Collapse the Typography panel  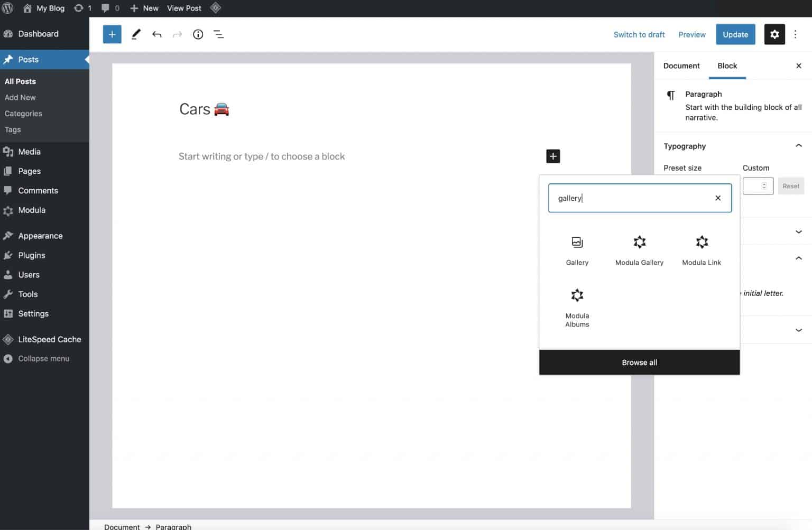[798, 145]
